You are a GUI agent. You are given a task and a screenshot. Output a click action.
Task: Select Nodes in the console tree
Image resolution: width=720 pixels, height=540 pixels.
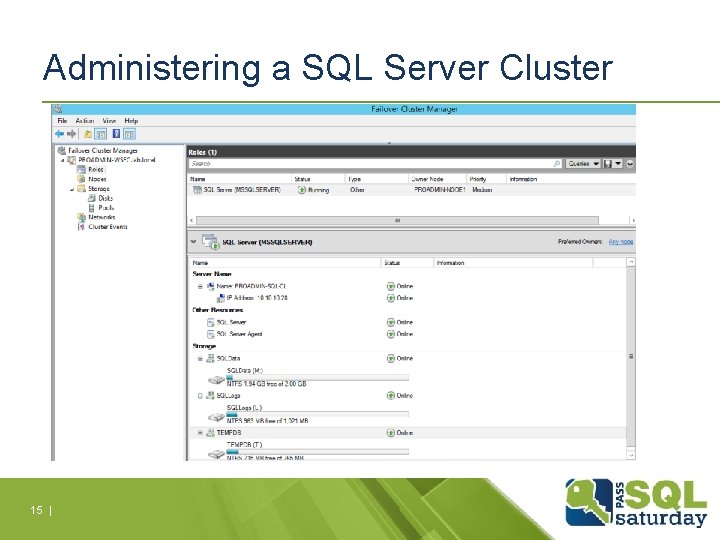(97, 179)
